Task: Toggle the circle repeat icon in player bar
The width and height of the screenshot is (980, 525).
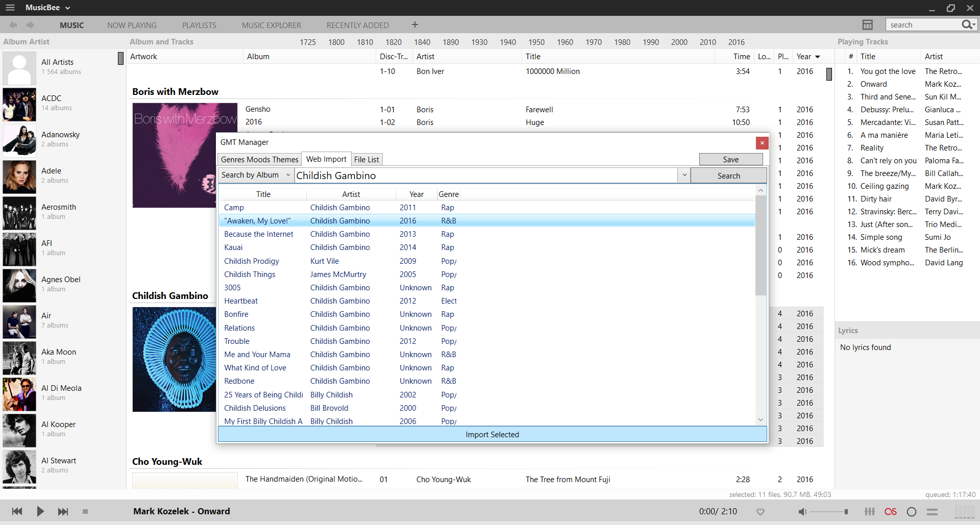Action: (912, 512)
